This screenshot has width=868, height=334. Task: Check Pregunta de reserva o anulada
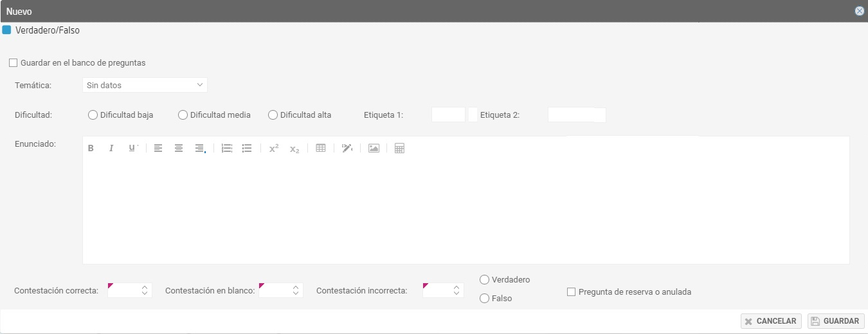(571, 292)
